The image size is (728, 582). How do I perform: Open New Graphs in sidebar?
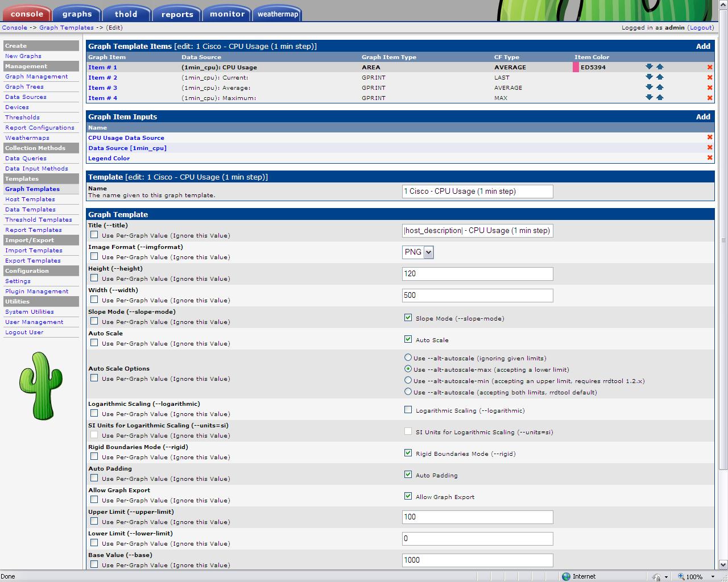[23, 56]
